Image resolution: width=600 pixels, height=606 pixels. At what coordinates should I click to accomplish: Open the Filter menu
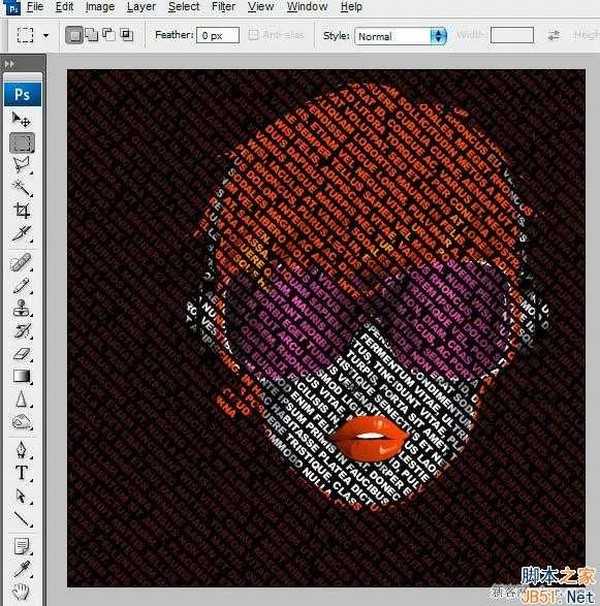[x=223, y=7]
